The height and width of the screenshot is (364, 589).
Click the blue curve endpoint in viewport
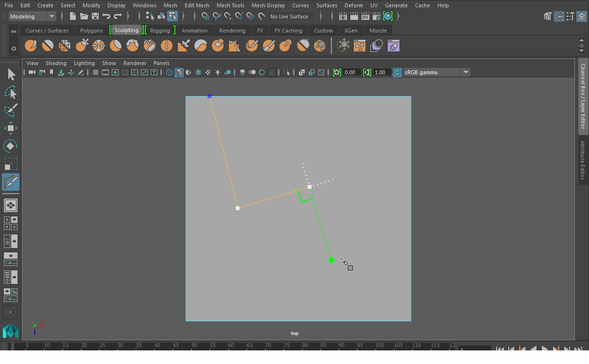tap(209, 96)
